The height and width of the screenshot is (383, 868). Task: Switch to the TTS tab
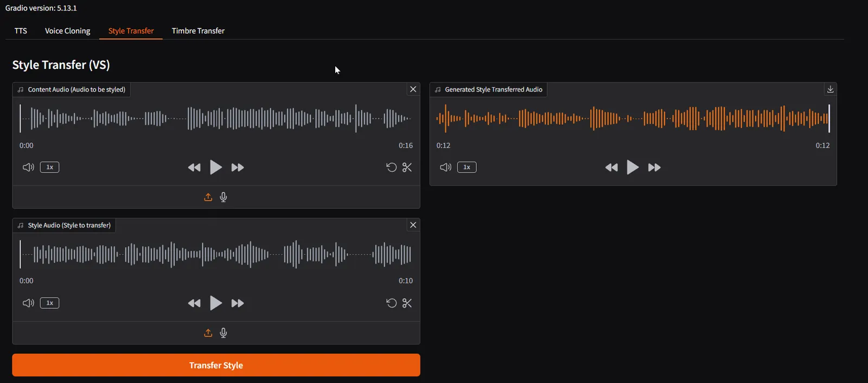point(21,31)
